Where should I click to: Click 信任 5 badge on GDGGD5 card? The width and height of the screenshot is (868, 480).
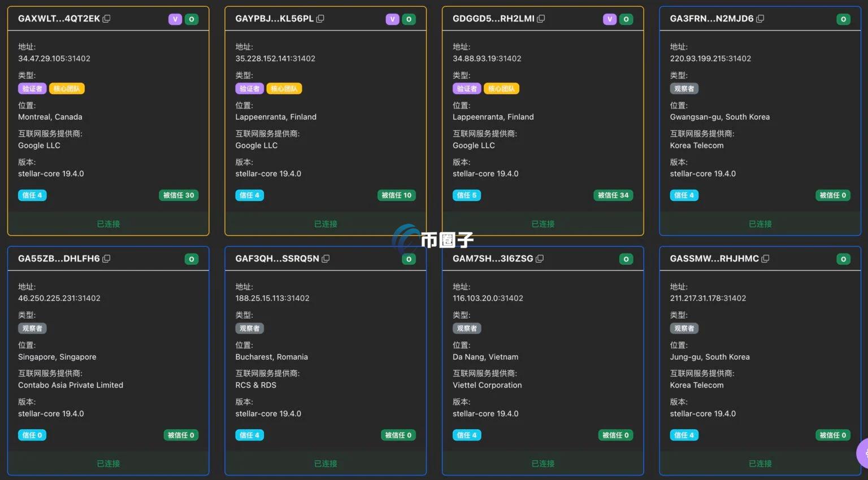point(467,195)
